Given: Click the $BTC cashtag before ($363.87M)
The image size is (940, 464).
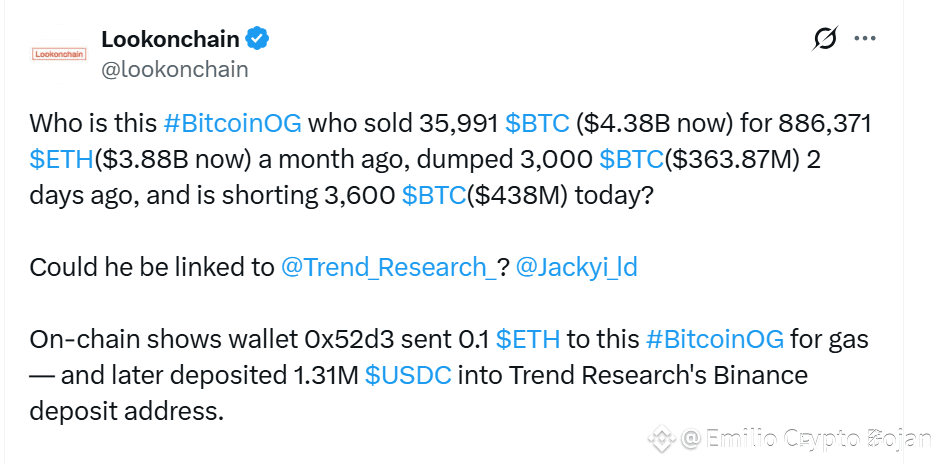Looking at the screenshot, I should (x=631, y=159).
